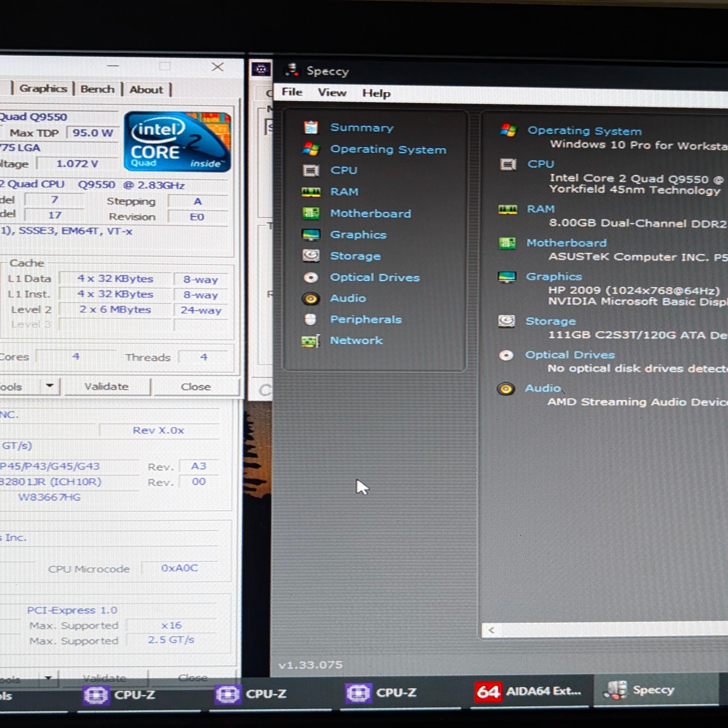
Task: Select Network card icon in Speccy sidebar
Action: tap(310, 341)
